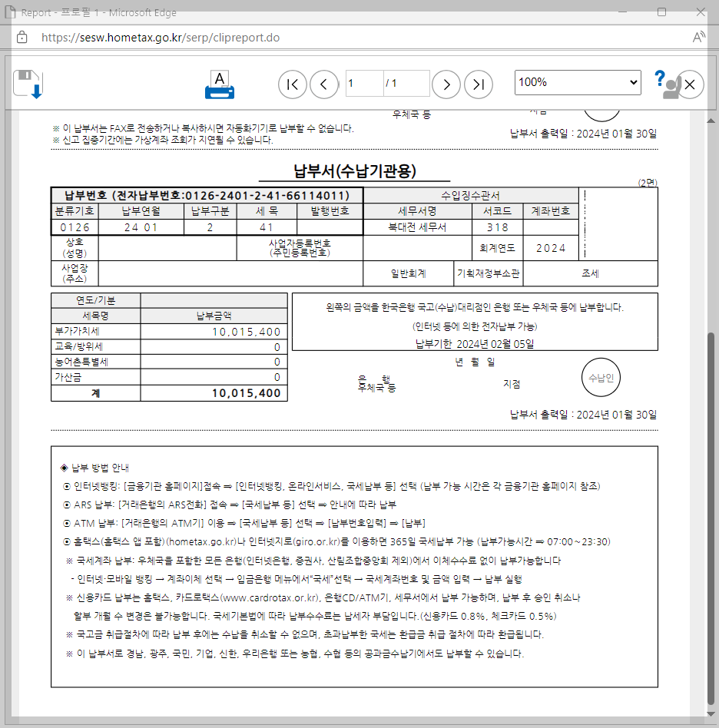This screenshot has width=719, height=728.
Task: Save the report using the disk icon
Action: click(x=28, y=84)
